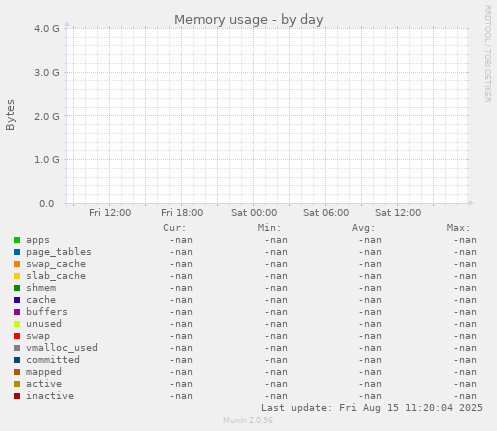Click the 'Cur:' column header

(x=175, y=228)
